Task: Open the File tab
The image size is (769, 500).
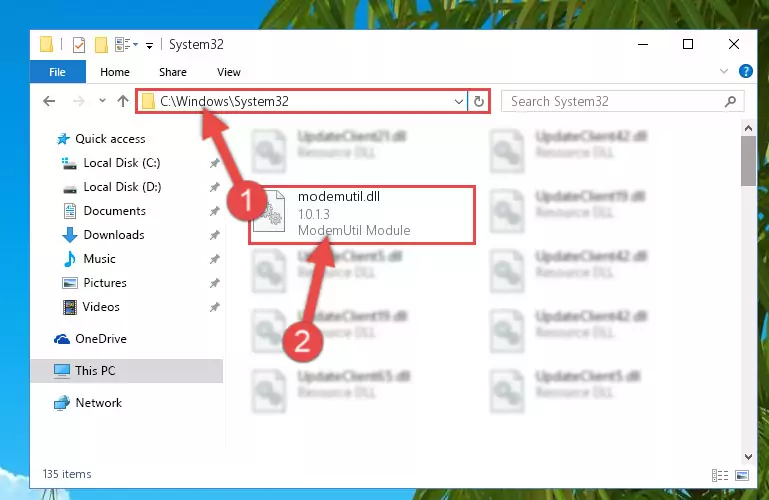Action: click(x=57, y=72)
